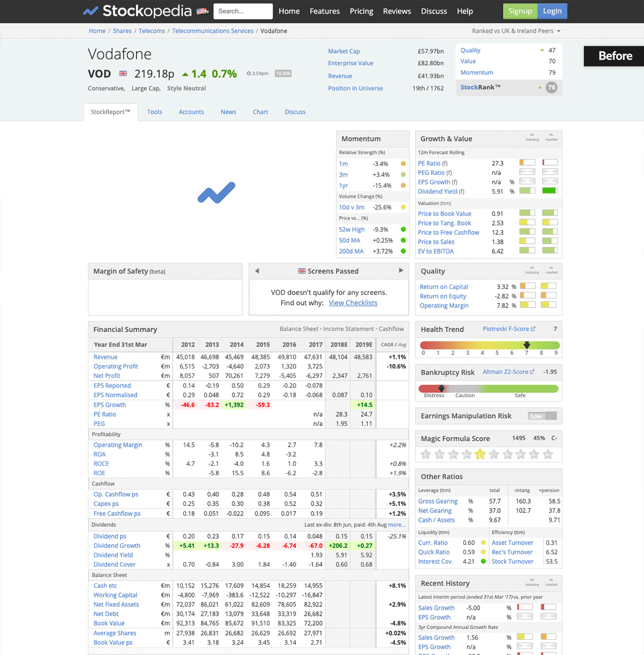Open the EV to EBITDA link
This screenshot has height=655, width=644.
(x=436, y=251)
